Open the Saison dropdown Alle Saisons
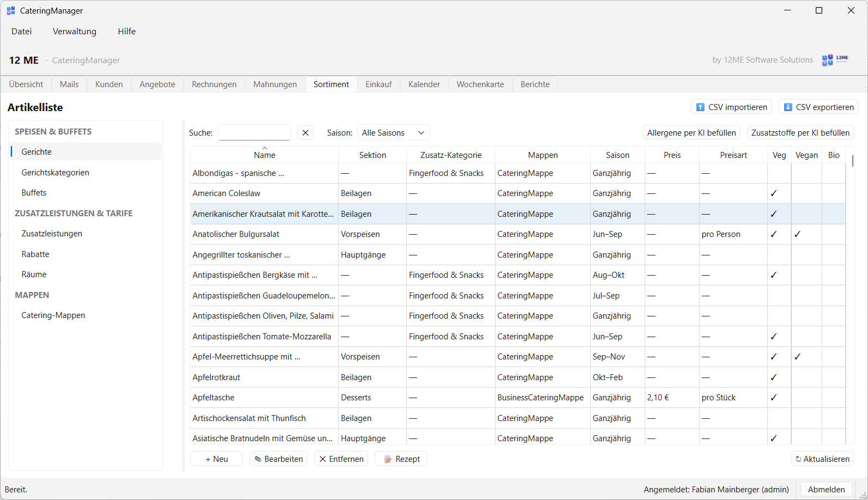The width and height of the screenshot is (868, 500). (393, 133)
